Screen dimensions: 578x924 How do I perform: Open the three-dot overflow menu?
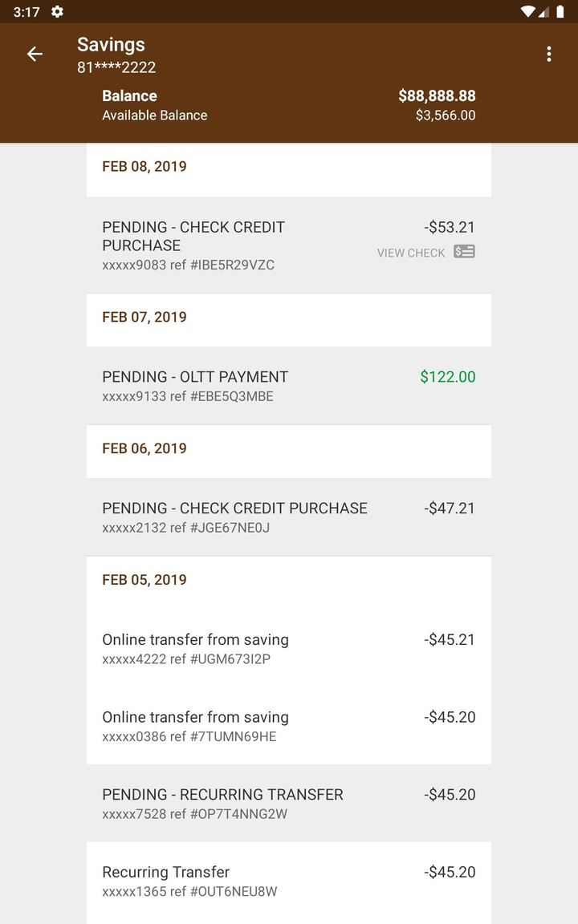549,54
